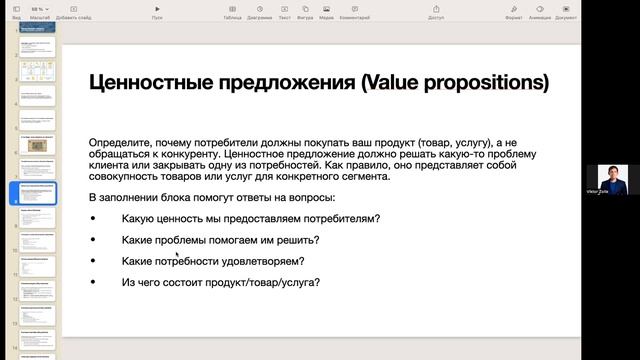The image size is (640, 360).
Task: Open the zoom percentage (Масштаб) dropdown
Action: 40,9
